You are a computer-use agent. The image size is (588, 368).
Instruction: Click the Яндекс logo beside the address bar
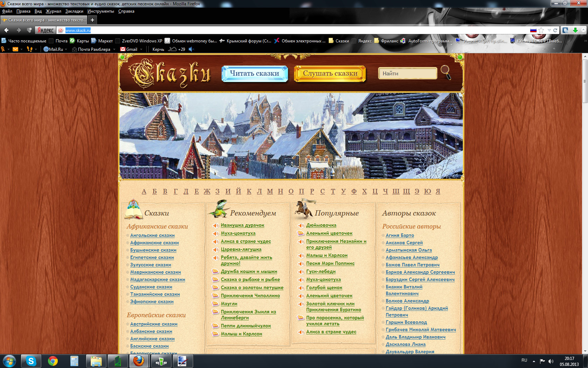(45, 30)
